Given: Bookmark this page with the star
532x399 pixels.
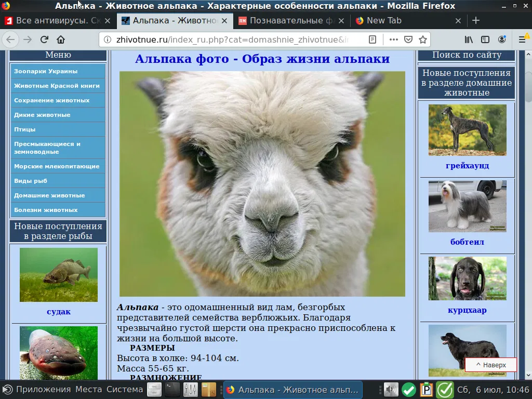Looking at the screenshot, I should click(x=423, y=39).
